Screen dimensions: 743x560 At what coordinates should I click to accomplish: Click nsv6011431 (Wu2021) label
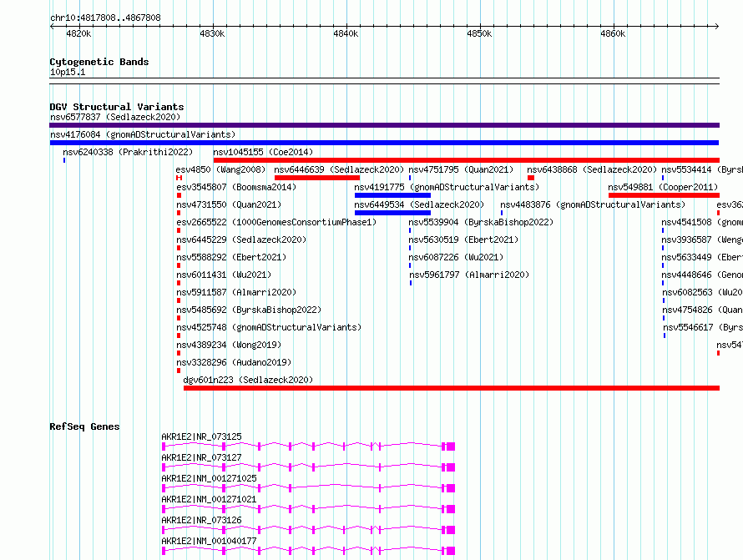(x=224, y=275)
